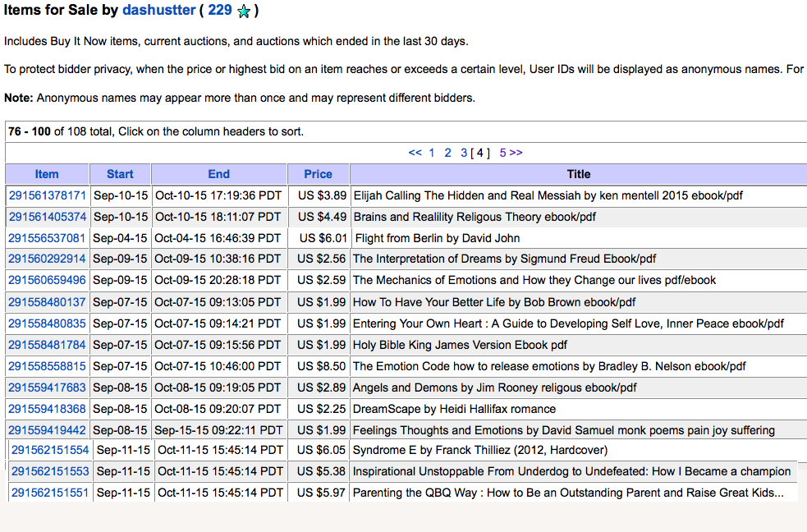Image resolution: width=807 pixels, height=532 pixels.
Task: Click price US $4.49
Action: [322, 217]
